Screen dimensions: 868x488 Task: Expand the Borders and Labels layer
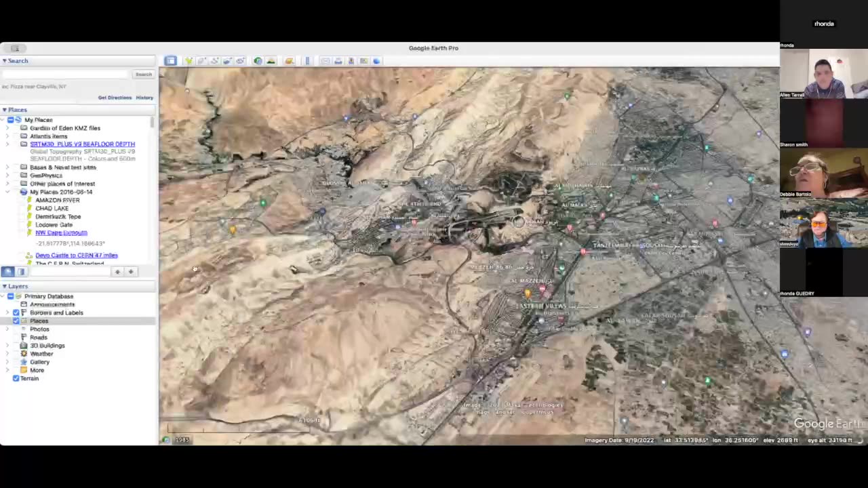tap(7, 313)
